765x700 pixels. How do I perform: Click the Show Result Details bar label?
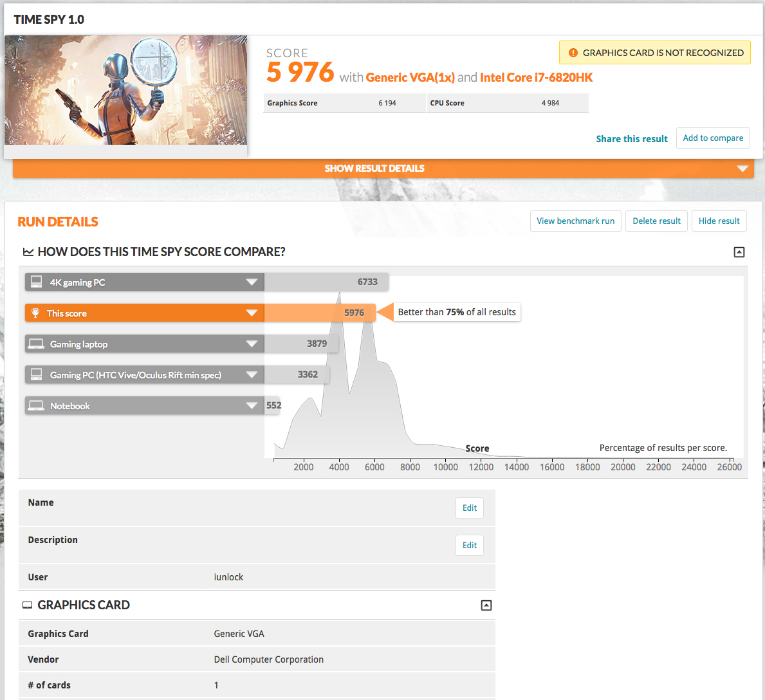374,169
